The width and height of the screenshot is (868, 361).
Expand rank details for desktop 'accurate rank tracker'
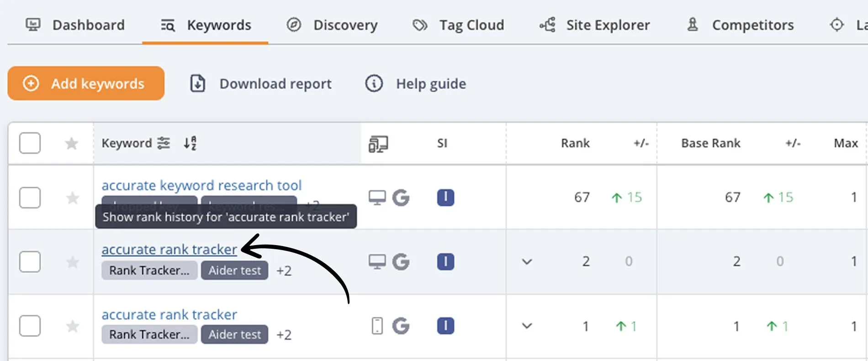pyautogui.click(x=527, y=262)
